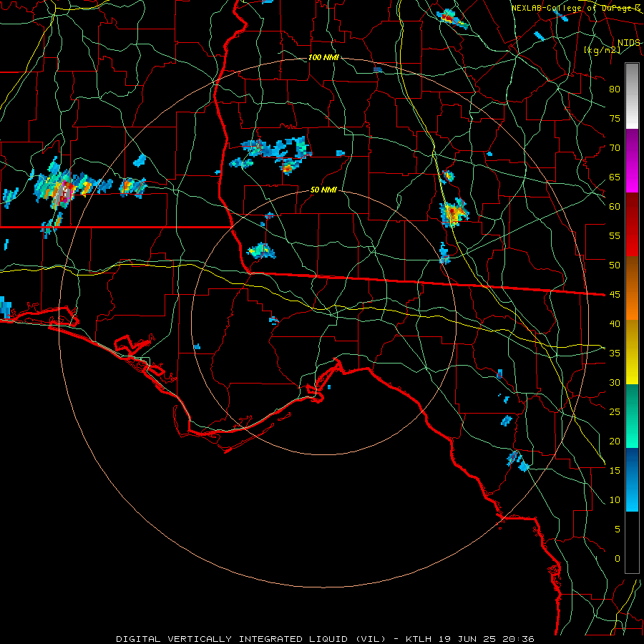
Task: Click the yellow segment of the color scale
Action: pyautogui.click(x=632, y=352)
